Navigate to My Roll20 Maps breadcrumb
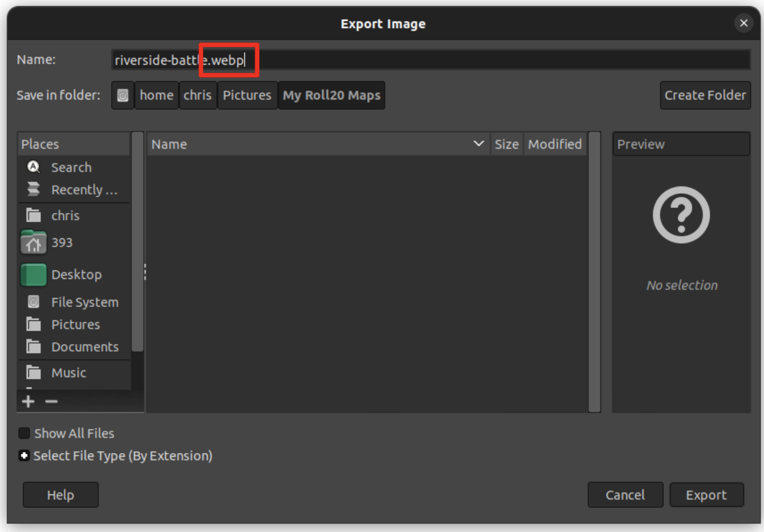The height and width of the screenshot is (532, 764). coord(331,95)
